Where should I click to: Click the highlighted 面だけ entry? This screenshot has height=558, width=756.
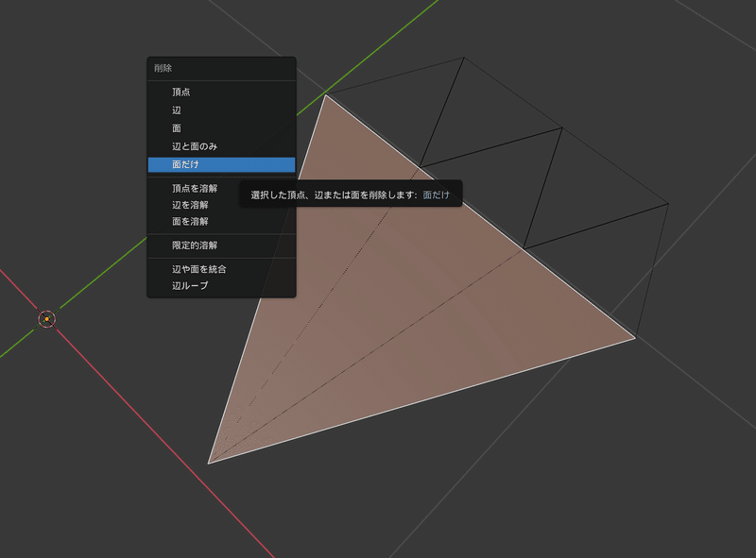[221, 165]
